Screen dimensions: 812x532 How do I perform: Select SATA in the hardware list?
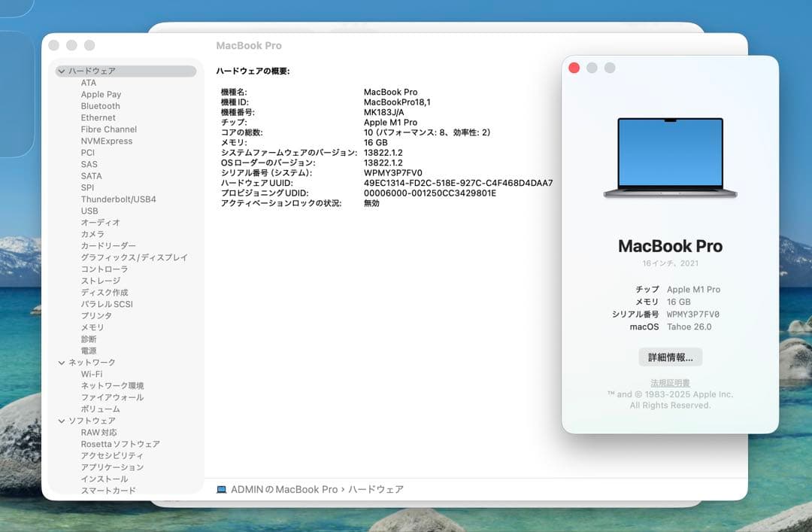pos(91,176)
